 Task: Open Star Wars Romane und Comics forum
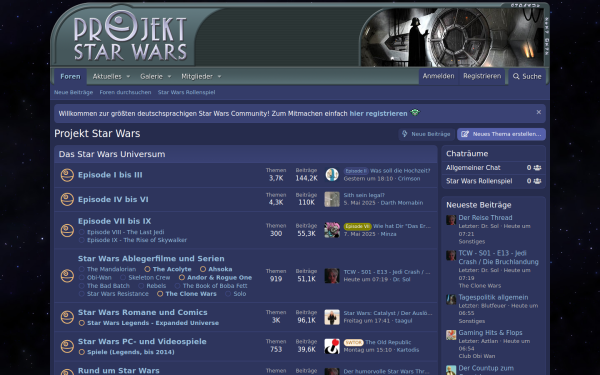143,312
